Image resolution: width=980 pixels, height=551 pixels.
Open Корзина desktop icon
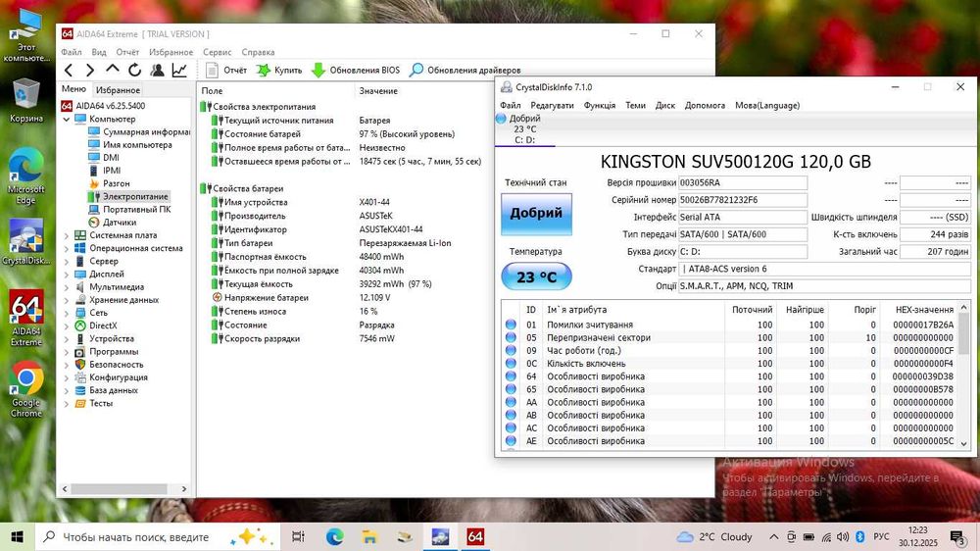coord(26,101)
